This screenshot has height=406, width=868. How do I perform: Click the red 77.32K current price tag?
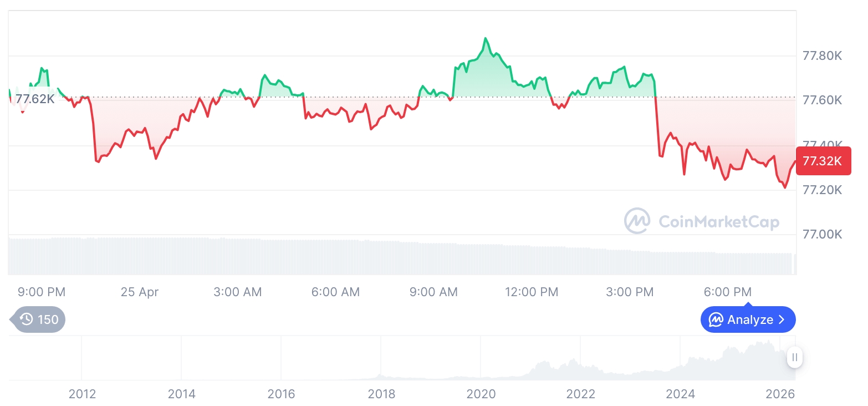(823, 161)
